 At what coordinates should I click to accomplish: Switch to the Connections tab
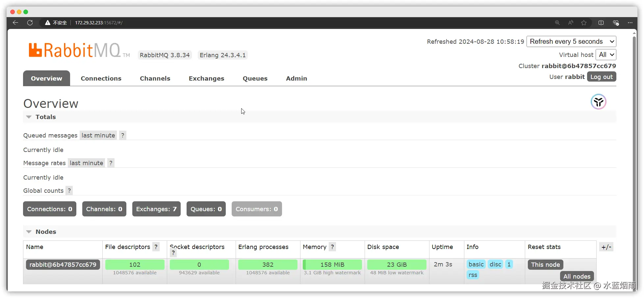(x=101, y=78)
